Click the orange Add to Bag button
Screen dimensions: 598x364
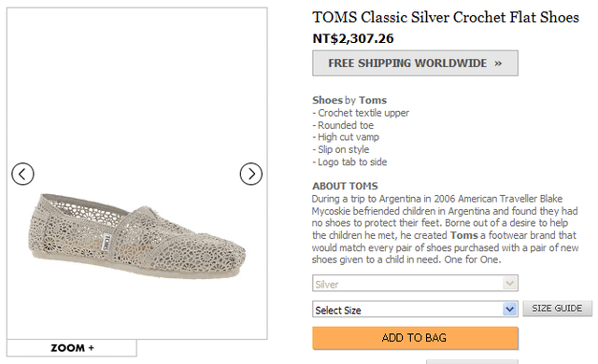(415, 338)
